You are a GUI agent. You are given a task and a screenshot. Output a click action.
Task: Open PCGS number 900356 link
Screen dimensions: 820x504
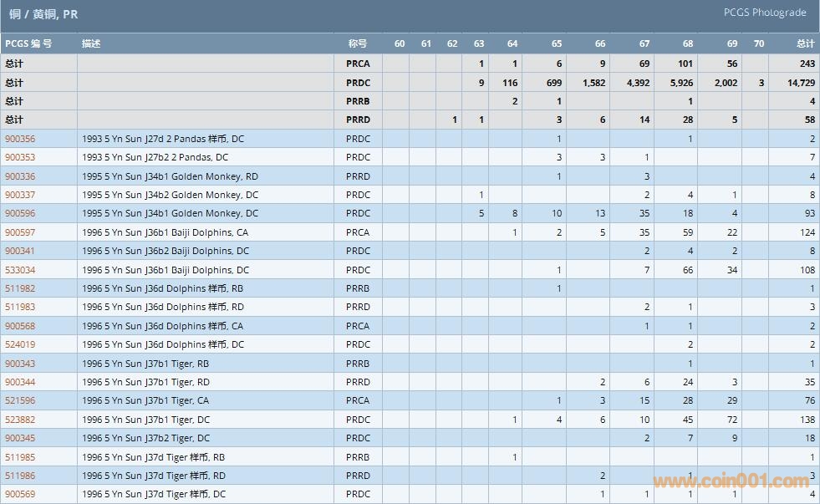pyautogui.click(x=20, y=139)
